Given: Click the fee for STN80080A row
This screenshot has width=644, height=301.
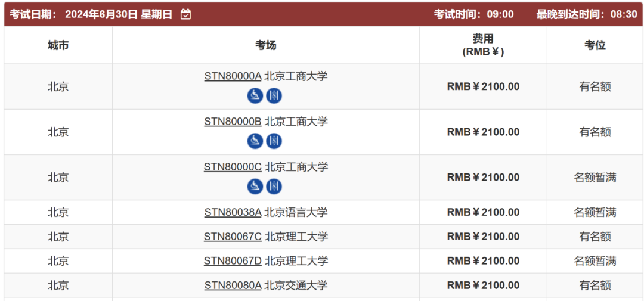Looking at the screenshot, I should [483, 285].
